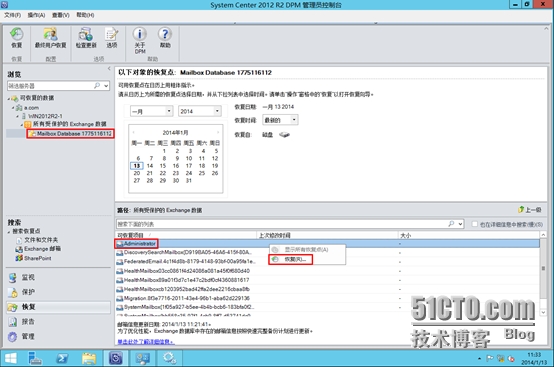Open About DPM info icon

140,40
